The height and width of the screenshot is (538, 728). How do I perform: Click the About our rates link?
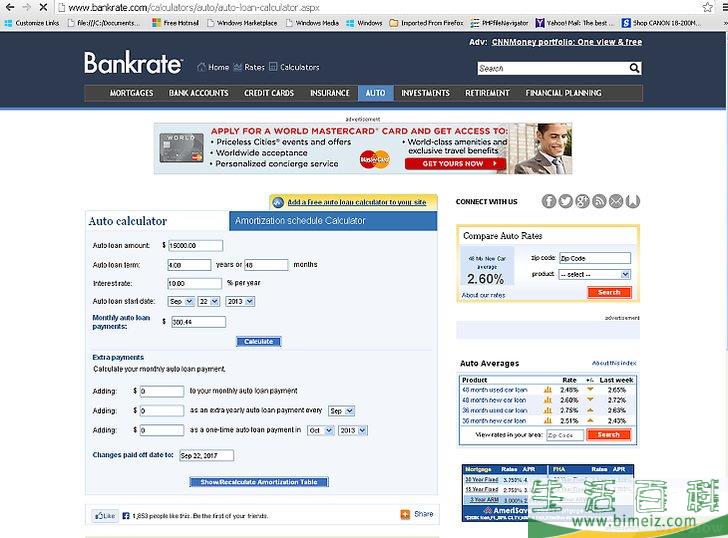tap(483, 295)
